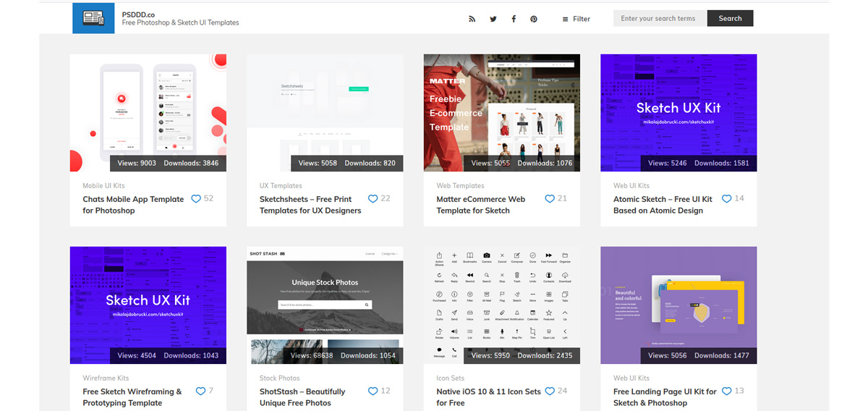The image size is (868, 411).
Task: Like Free Landing Page UI Kit heart
Action: (727, 391)
